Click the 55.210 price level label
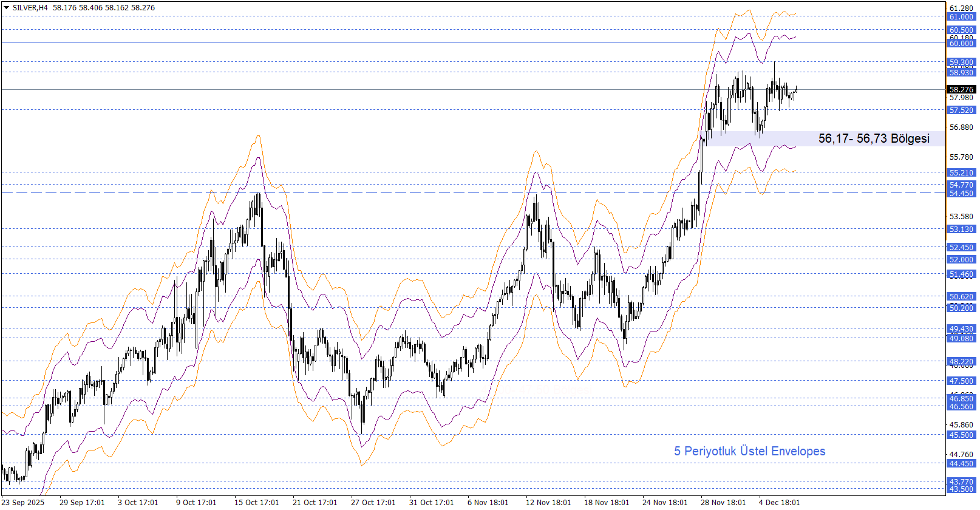The width and height of the screenshot is (980, 510). coord(961,173)
